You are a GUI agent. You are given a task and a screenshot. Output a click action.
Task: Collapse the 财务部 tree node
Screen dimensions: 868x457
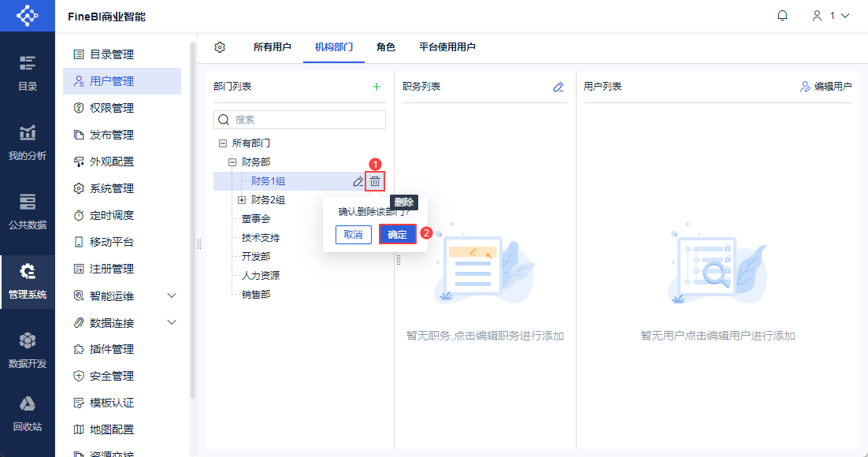tap(232, 162)
